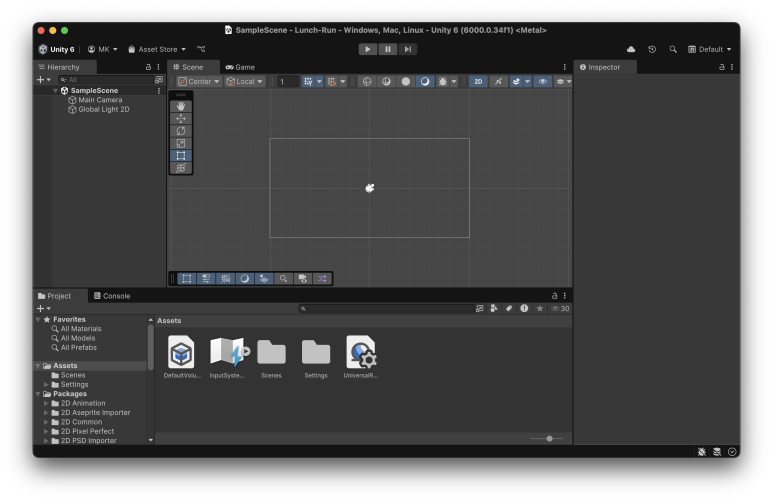Select the Rotate tool

coord(181,131)
